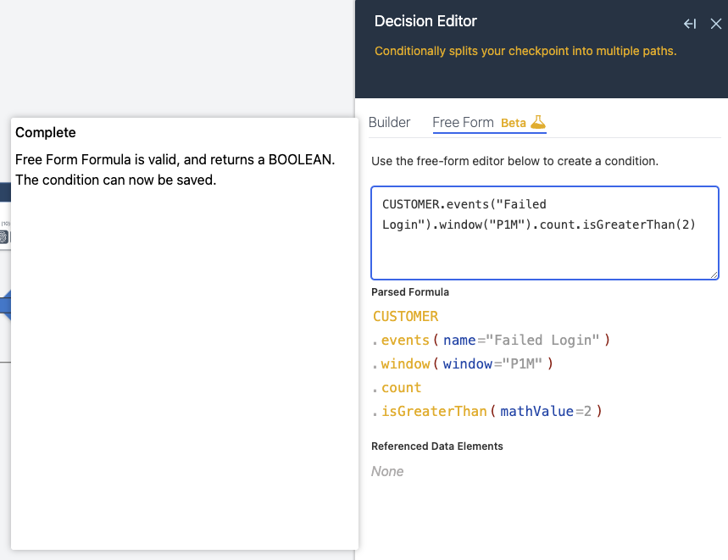
Task: Click the Beta flask icon
Action: [538, 122]
